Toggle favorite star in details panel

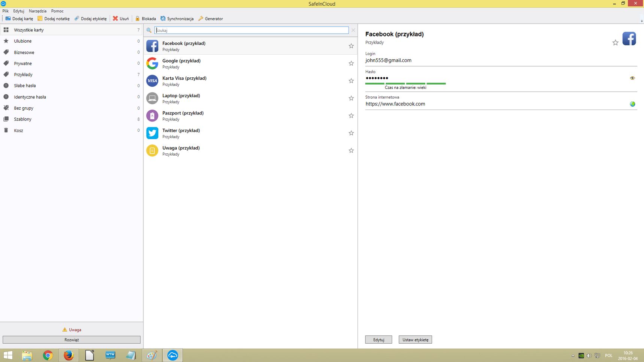pos(615,43)
